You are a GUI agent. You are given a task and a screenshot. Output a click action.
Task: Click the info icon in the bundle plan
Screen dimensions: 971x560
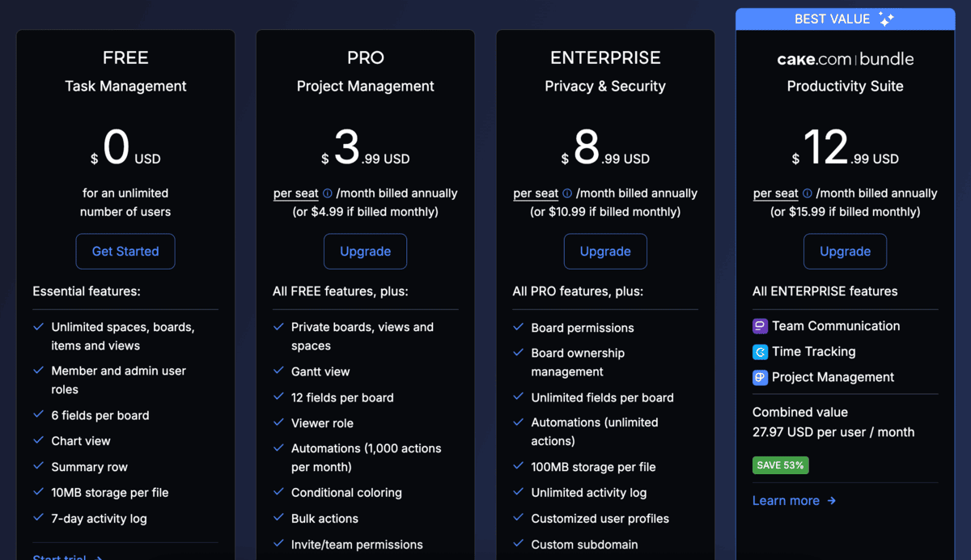(807, 193)
